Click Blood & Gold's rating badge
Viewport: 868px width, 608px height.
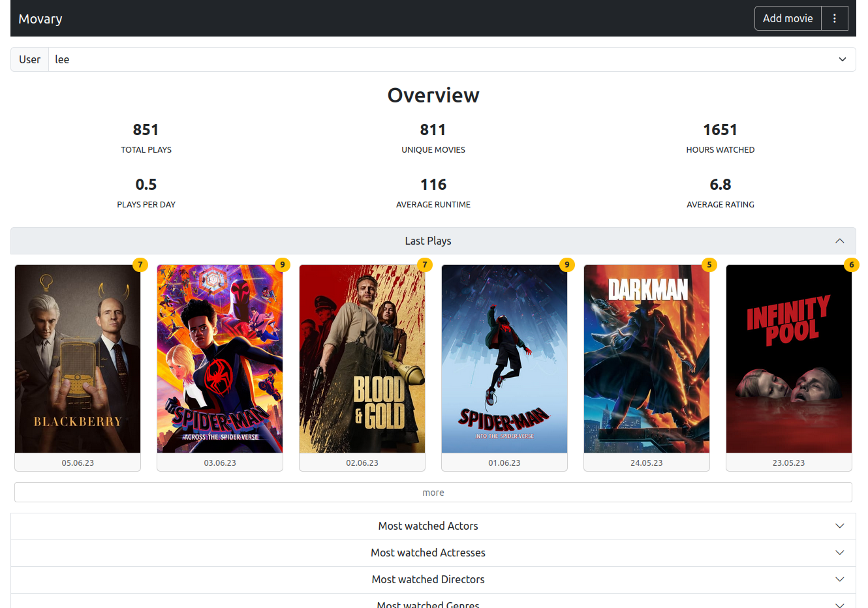point(424,265)
